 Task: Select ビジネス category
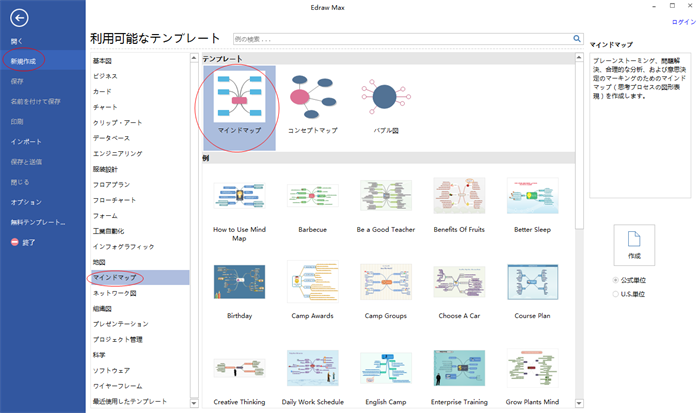point(105,76)
